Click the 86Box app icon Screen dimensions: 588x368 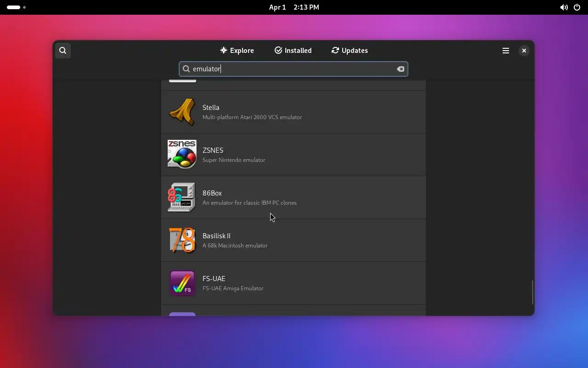coord(182,197)
